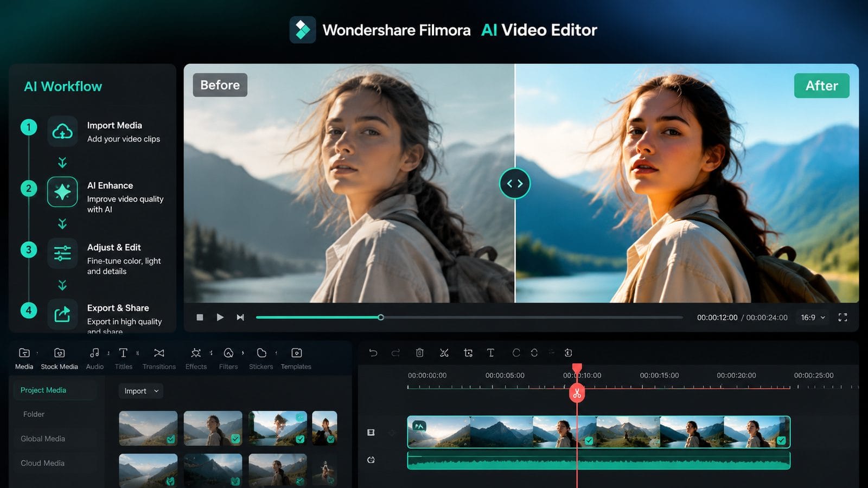Viewport: 868px width, 488px height.
Task: Click the Import Media workflow step title
Action: (114, 125)
